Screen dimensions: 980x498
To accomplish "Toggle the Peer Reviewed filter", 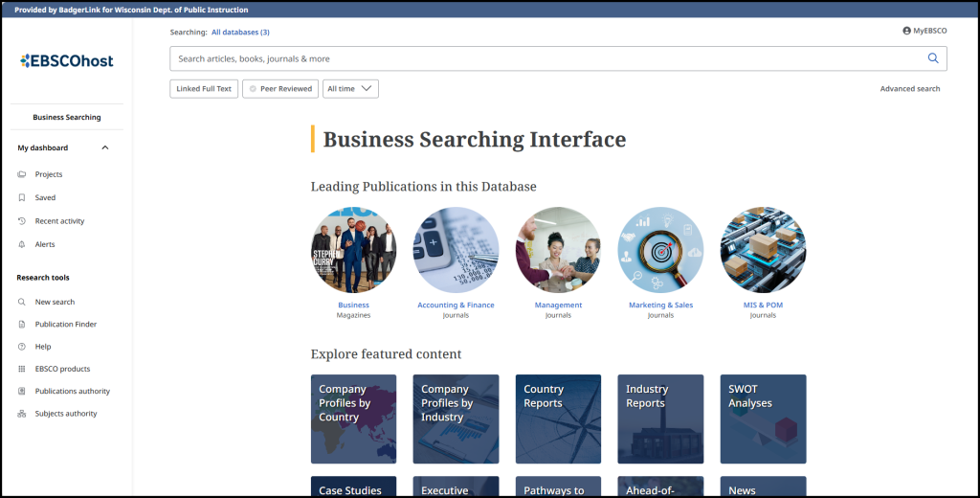I will point(280,89).
